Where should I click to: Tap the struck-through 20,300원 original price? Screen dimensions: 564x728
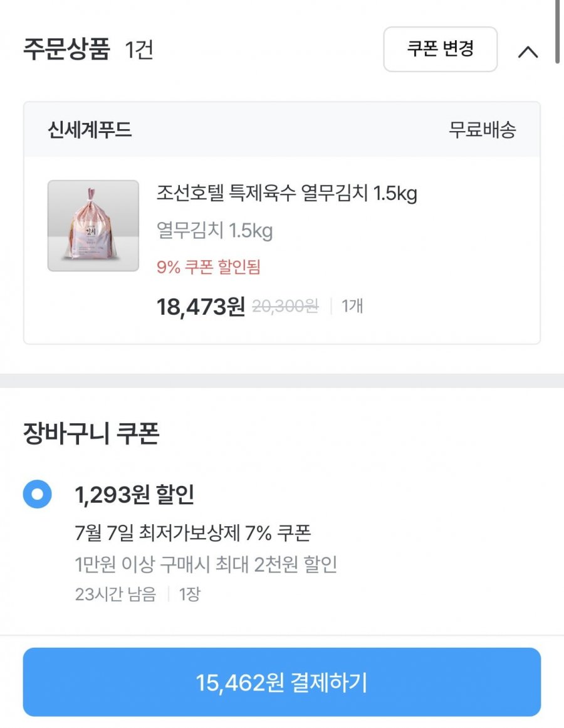coord(285,306)
